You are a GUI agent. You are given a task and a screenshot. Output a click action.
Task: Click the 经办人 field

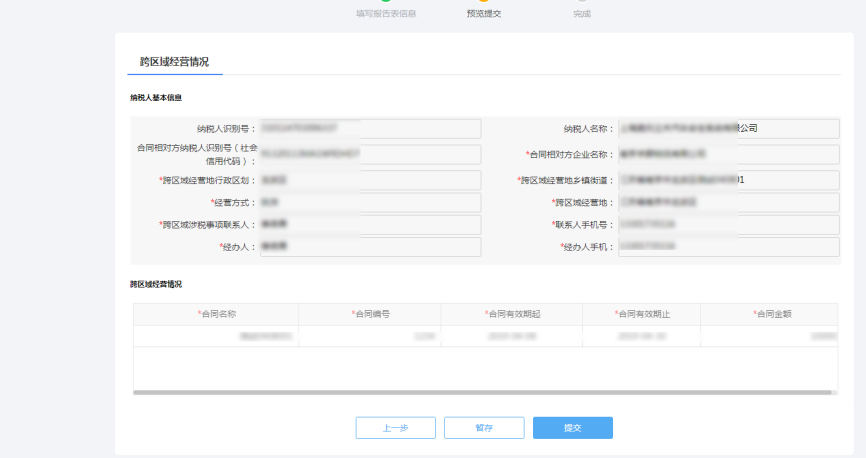pyautogui.click(x=370, y=247)
